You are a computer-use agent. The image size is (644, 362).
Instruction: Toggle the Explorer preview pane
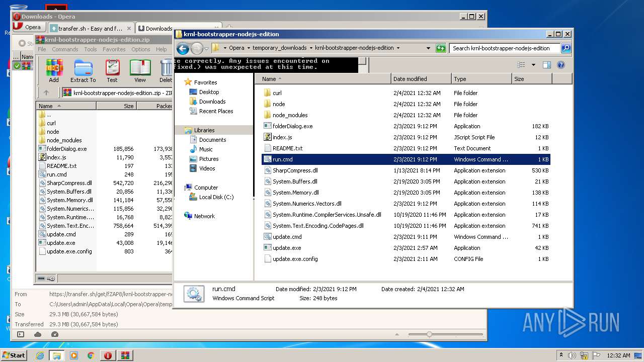click(x=547, y=65)
